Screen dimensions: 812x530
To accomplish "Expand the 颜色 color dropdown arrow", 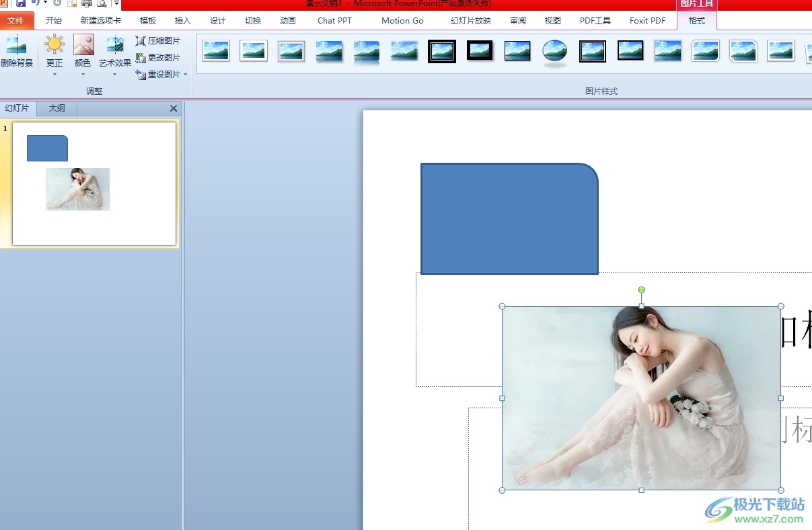I will click(x=83, y=74).
